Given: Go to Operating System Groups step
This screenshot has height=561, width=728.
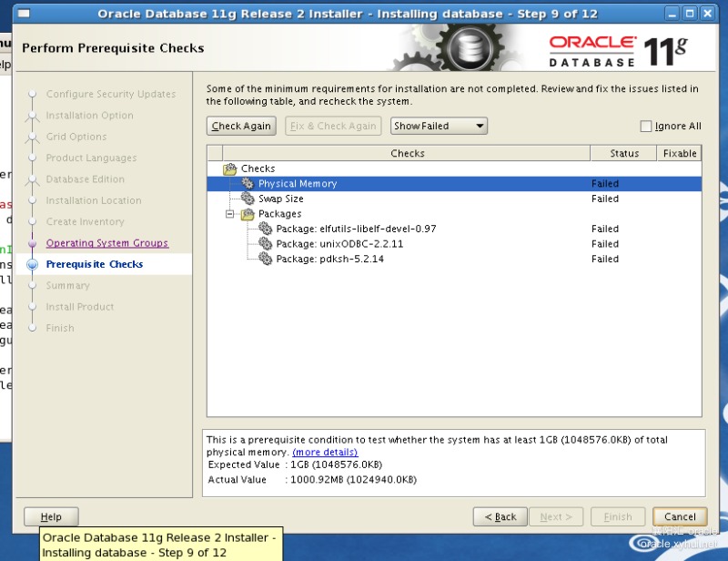Looking at the screenshot, I should pyautogui.click(x=107, y=243).
